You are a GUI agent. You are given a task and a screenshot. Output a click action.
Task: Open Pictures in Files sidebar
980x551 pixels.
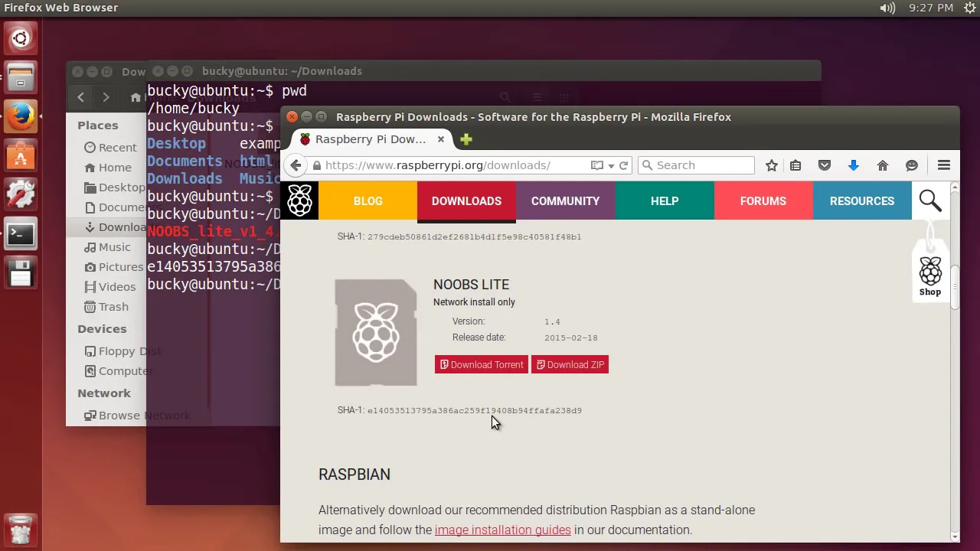[x=114, y=267]
